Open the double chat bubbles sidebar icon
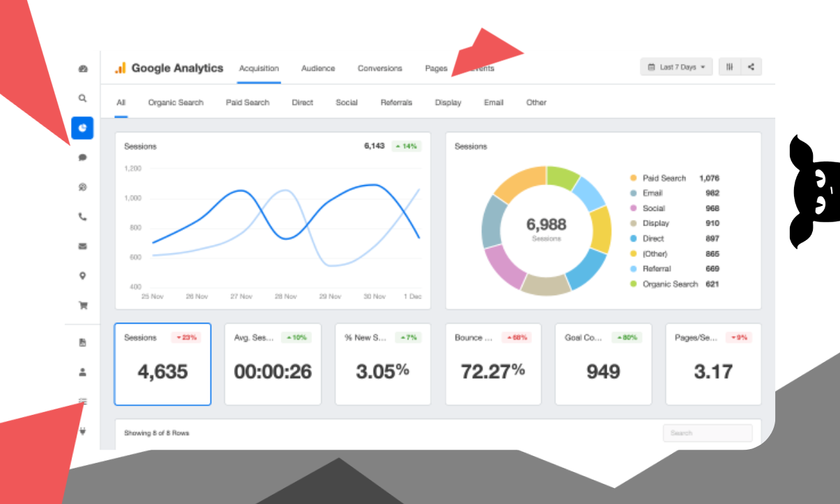This screenshot has height=504, width=840. (x=83, y=187)
